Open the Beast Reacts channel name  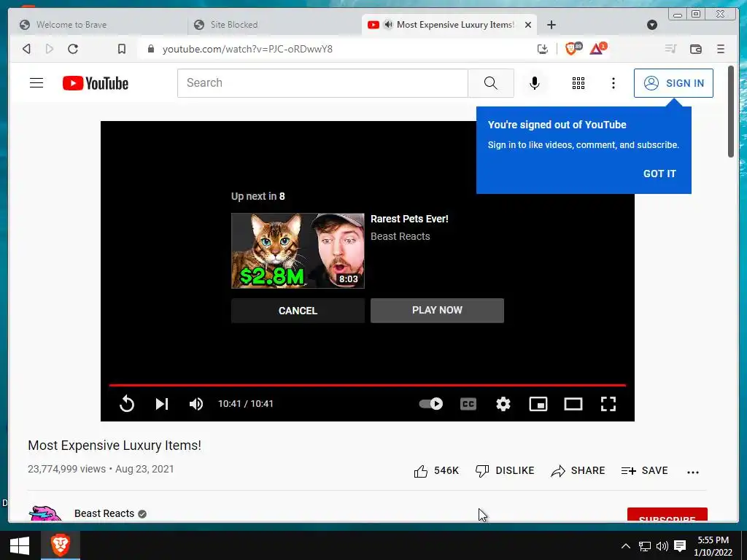[x=104, y=513]
